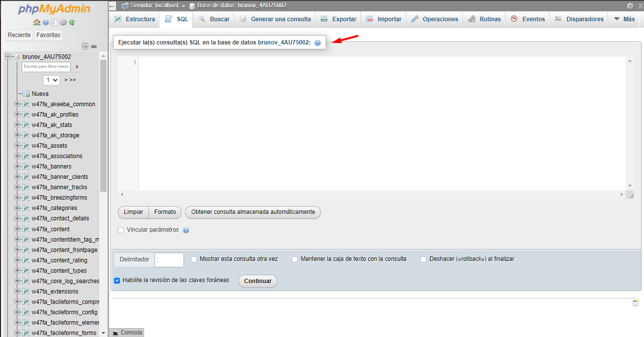Expand the w47fa_breezingforms table
This screenshot has width=644, height=337.
coord(17,198)
